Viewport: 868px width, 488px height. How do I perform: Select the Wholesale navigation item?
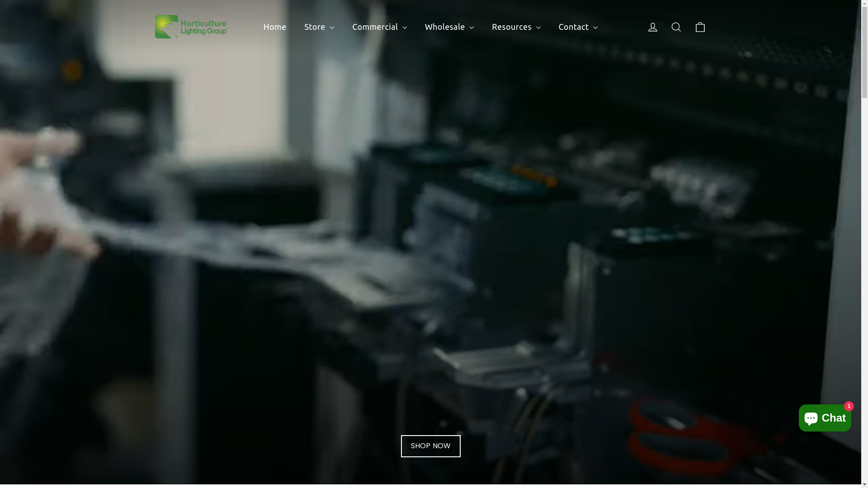tap(444, 27)
